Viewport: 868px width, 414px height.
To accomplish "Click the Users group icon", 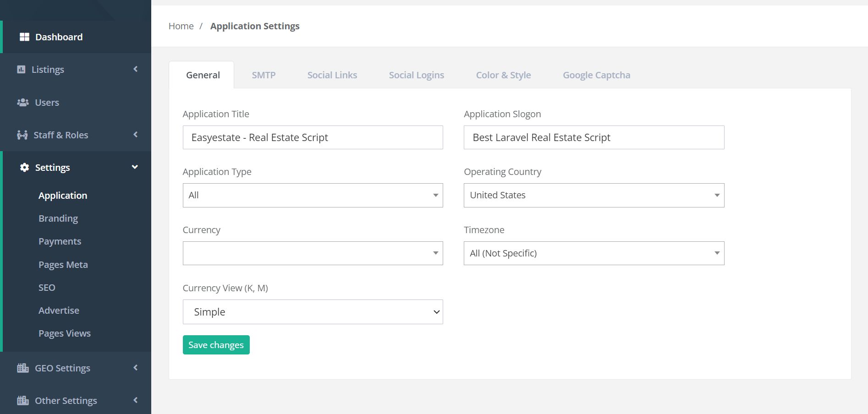I will coord(23,103).
